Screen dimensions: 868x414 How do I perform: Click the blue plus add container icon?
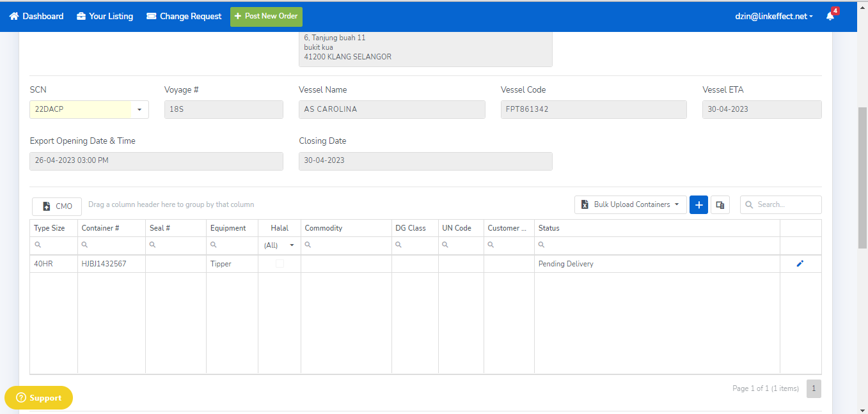tap(698, 205)
